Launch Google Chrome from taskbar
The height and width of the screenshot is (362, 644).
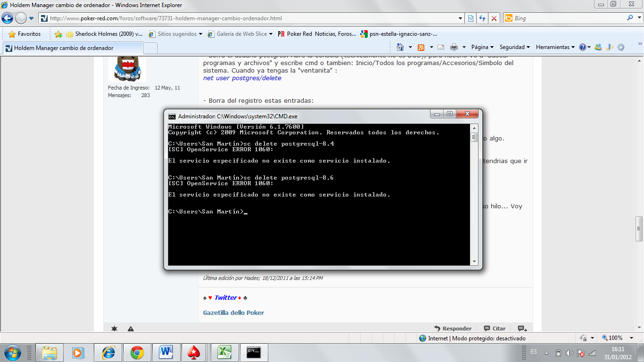tap(137, 353)
